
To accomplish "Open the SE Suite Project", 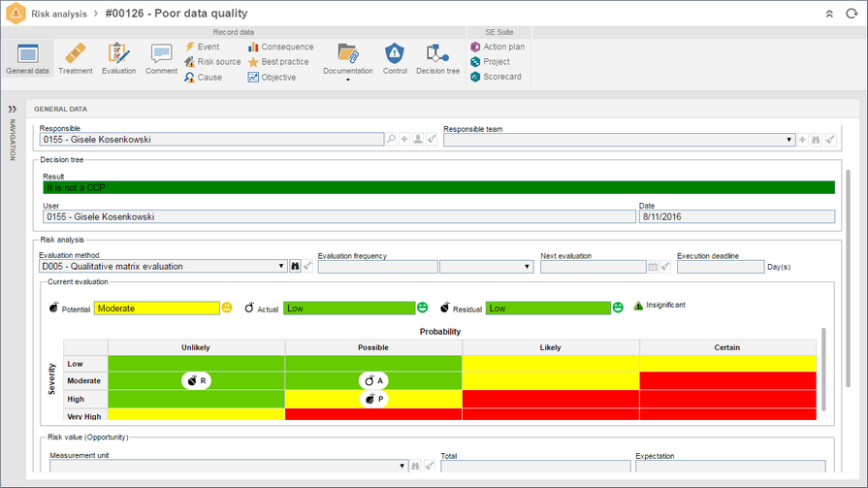I will point(490,61).
